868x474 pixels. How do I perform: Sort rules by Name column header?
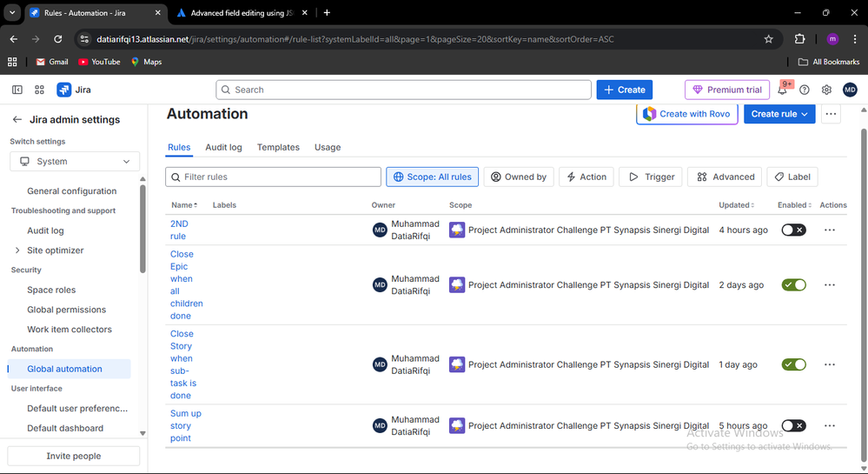pyautogui.click(x=184, y=205)
